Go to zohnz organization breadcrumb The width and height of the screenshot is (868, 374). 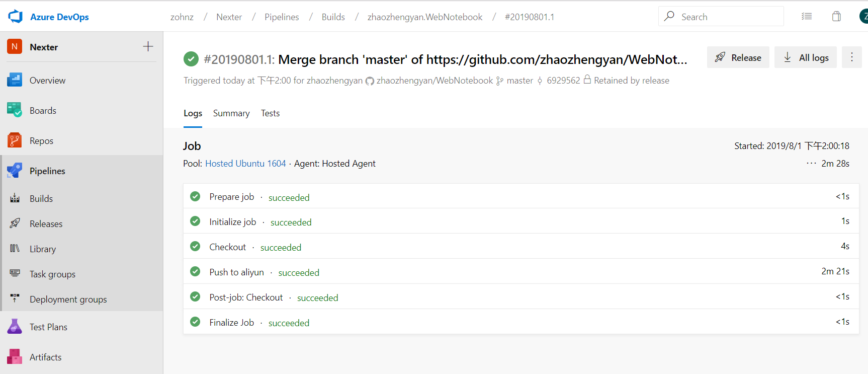pos(182,17)
